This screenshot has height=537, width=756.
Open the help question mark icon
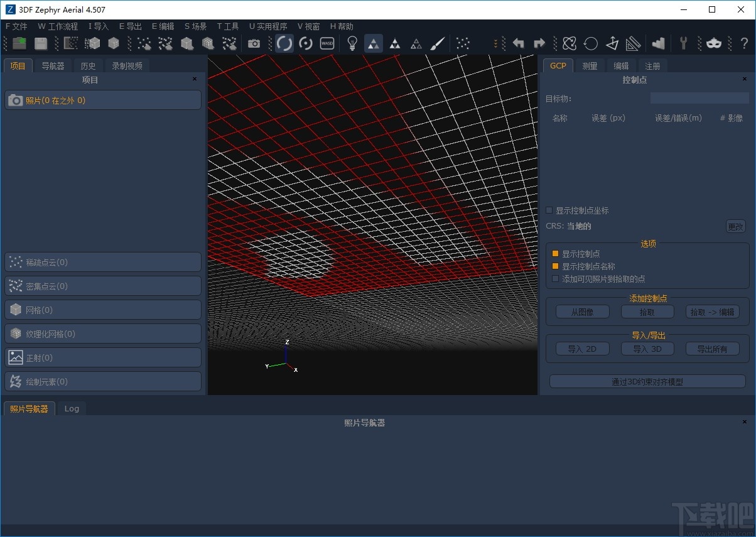[x=744, y=43]
